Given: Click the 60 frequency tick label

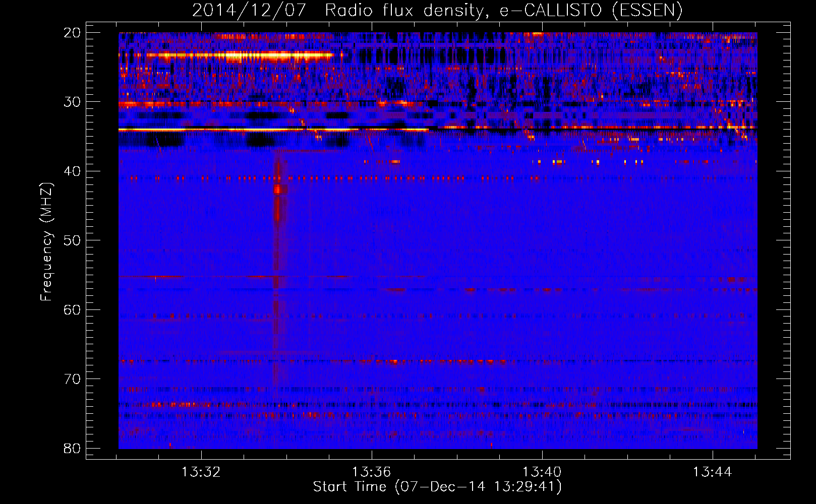Looking at the screenshot, I should (72, 309).
